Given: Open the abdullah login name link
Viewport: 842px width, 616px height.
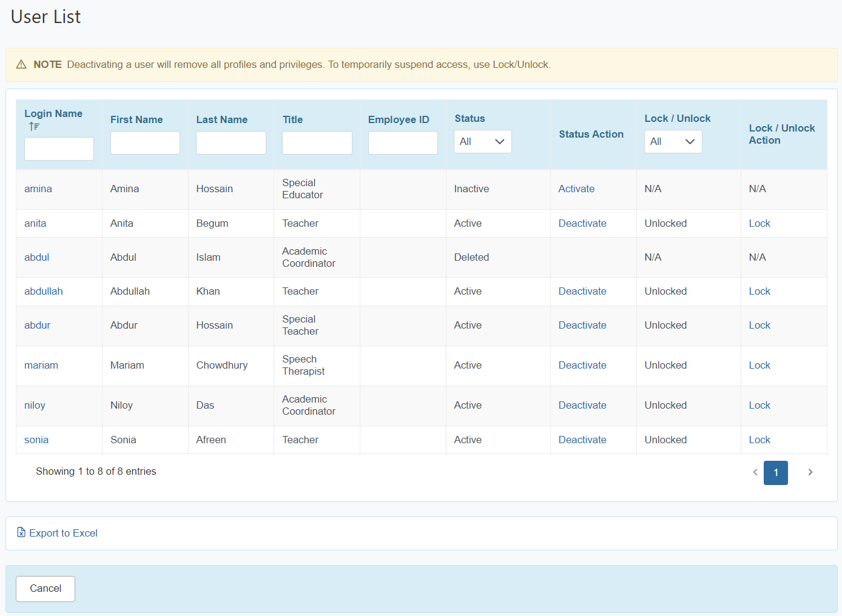Looking at the screenshot, I should coord(44,291).
